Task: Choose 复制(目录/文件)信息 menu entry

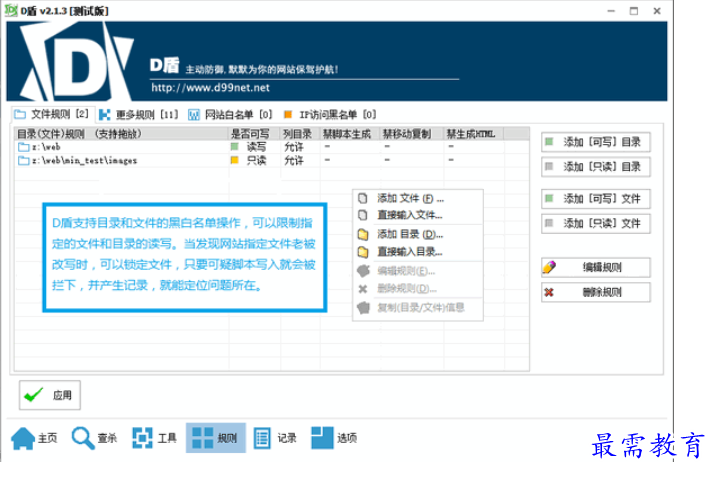Action: coord(417,308)
